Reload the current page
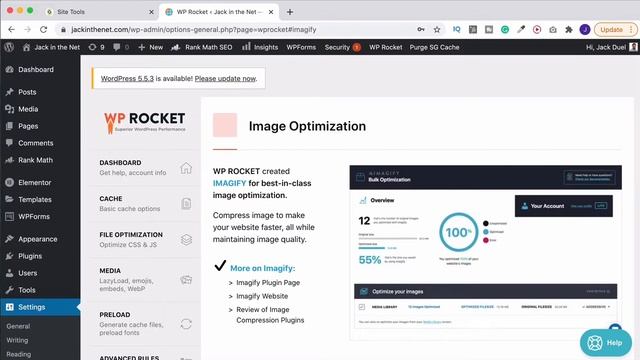The width and height of the screenshot is (640, 360). (x=44, y=29)
